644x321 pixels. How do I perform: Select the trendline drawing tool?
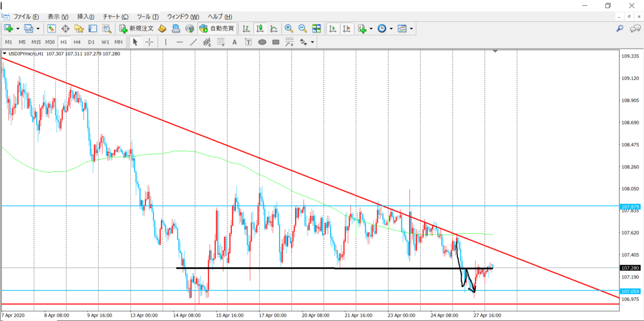(193, 42)
